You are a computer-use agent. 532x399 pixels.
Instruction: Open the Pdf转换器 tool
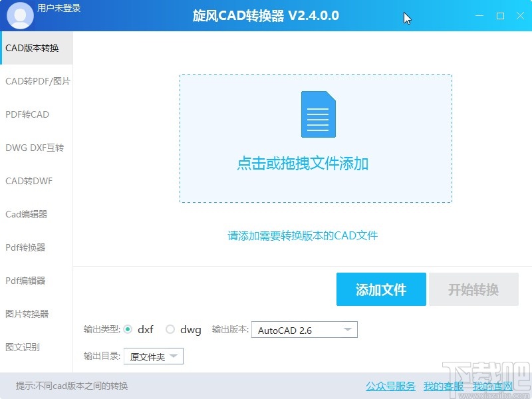tap(27, 247)
